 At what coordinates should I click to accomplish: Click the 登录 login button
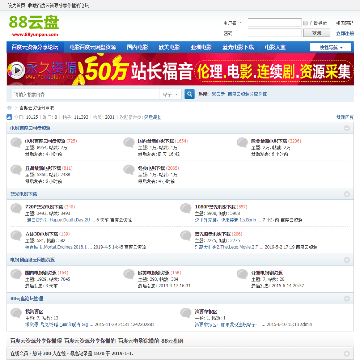tap(316, 33)
